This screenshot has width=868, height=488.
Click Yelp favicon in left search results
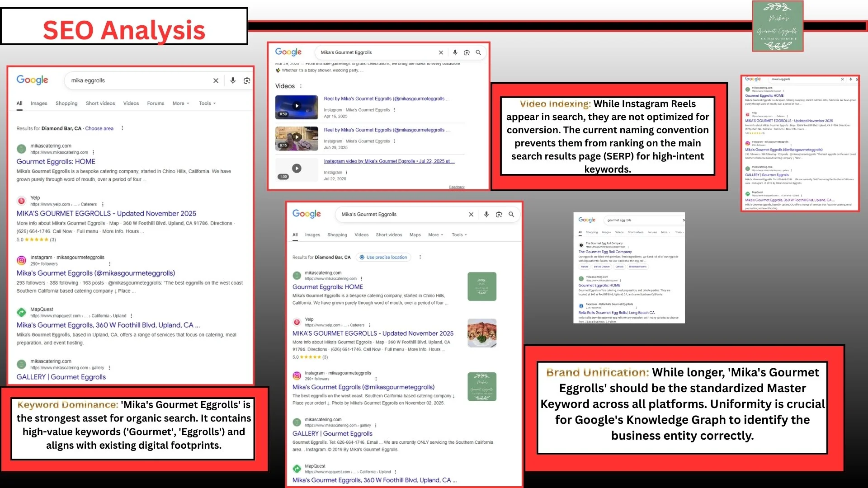(x=21, y=201)
